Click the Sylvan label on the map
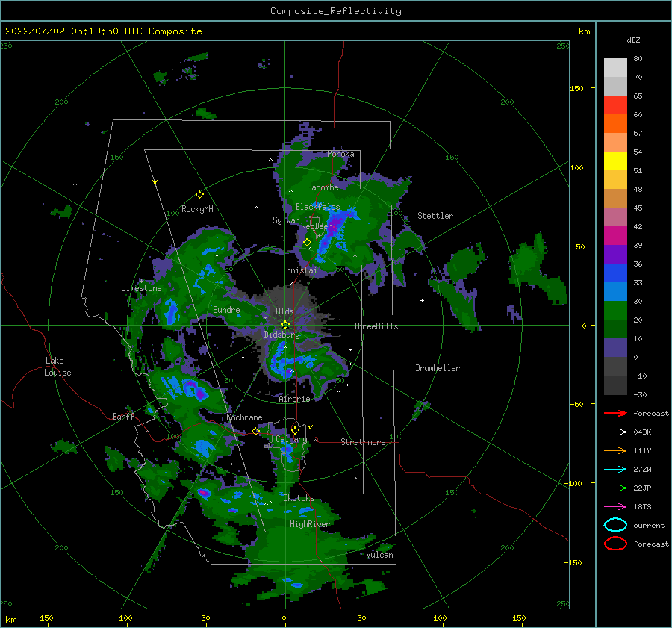The height and width of the screenshot is (628, 672). coord(286,220)
